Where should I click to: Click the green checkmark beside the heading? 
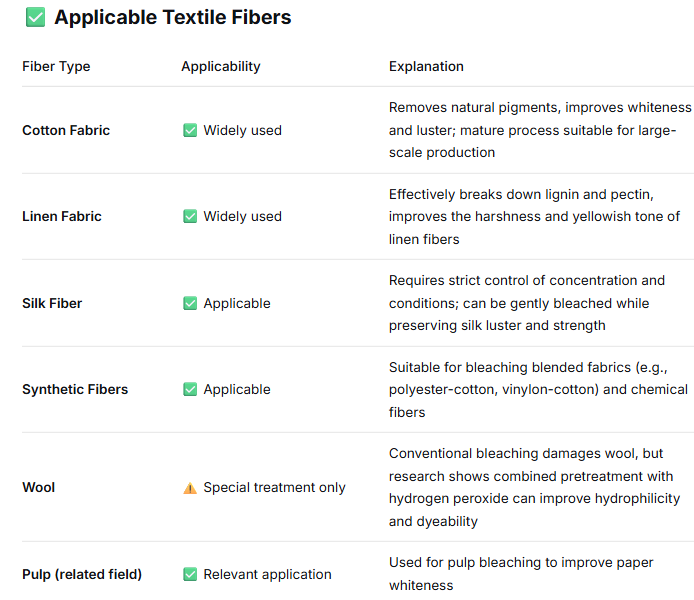[x=34, y=18]
